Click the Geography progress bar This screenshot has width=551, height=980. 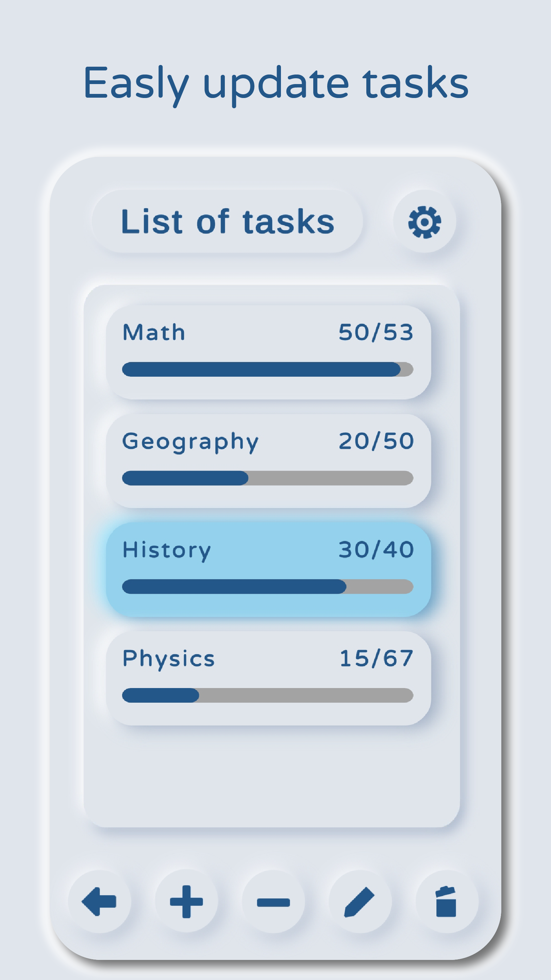[x=268, y=478]
